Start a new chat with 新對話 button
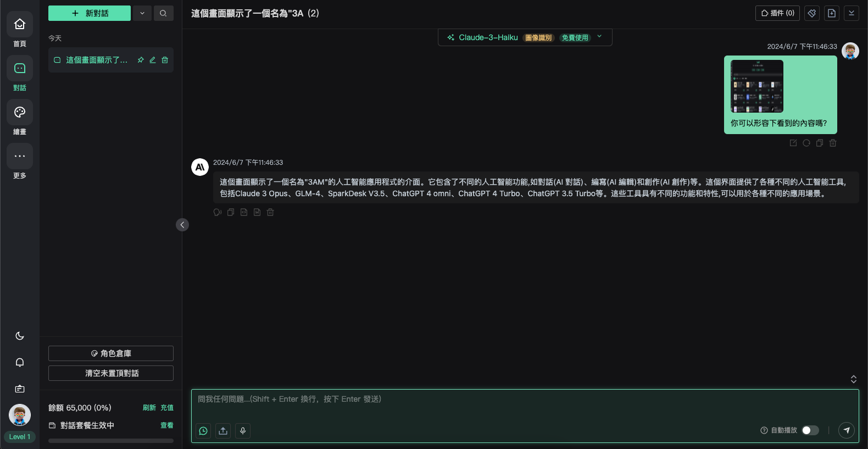This screenshot has height=449, width=868. pos(90,13)
